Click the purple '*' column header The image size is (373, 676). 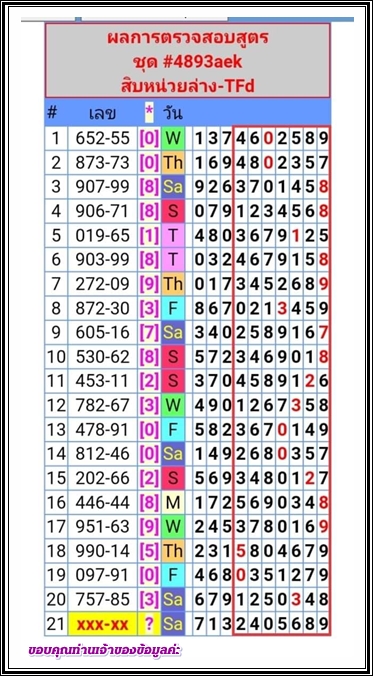(149, 113)
